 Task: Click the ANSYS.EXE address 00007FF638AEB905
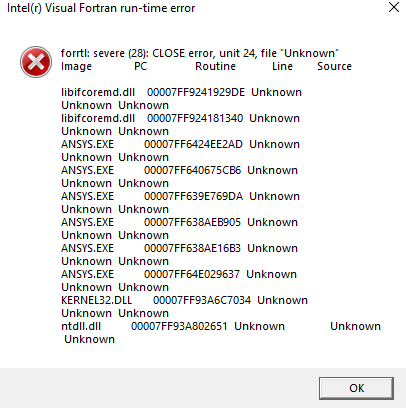(192, 222)
